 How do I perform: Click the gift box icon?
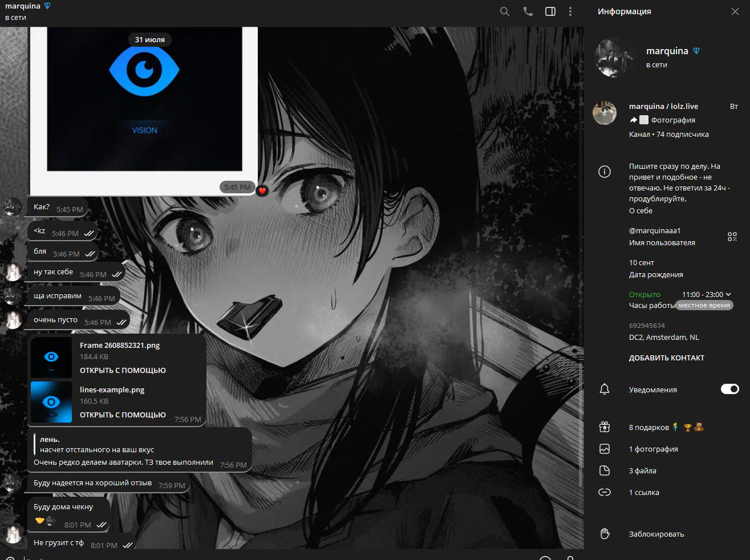[605, 427]
